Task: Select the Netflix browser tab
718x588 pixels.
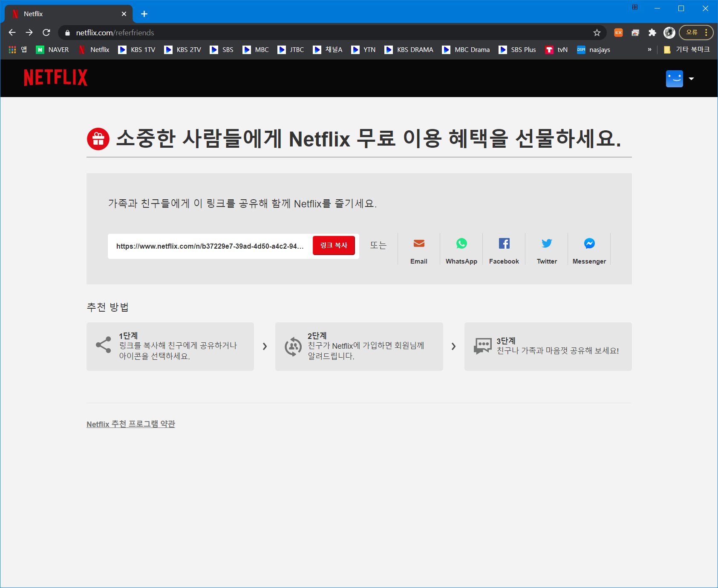Action: (69, 14)
